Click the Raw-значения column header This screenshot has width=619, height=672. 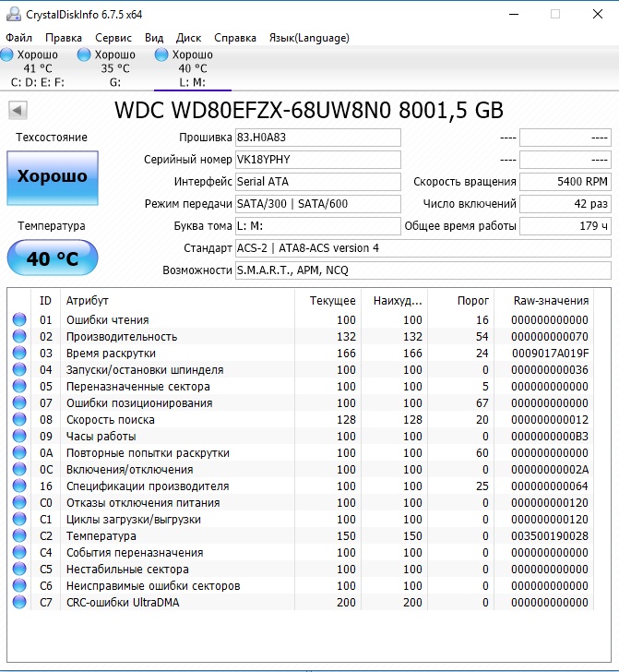[543, 300]
